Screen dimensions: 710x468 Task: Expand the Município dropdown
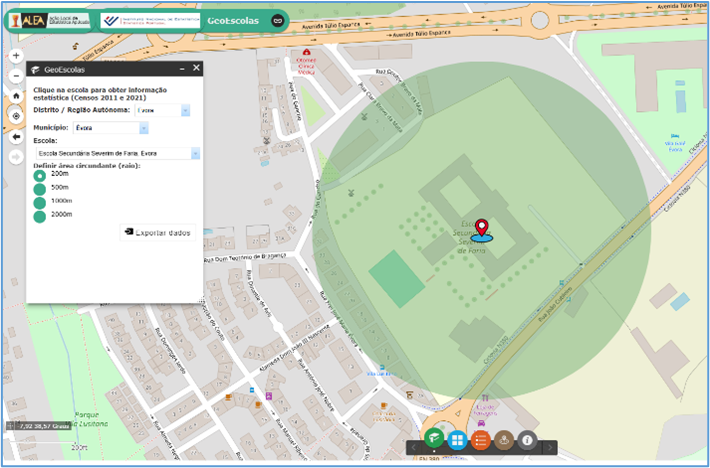144,129
